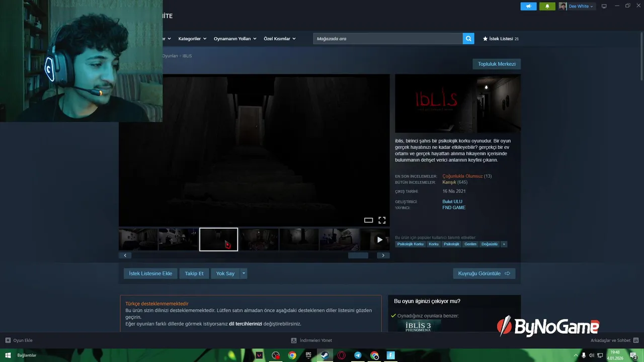Open Valorant icon in taskbar

click(x=259, y=355)
